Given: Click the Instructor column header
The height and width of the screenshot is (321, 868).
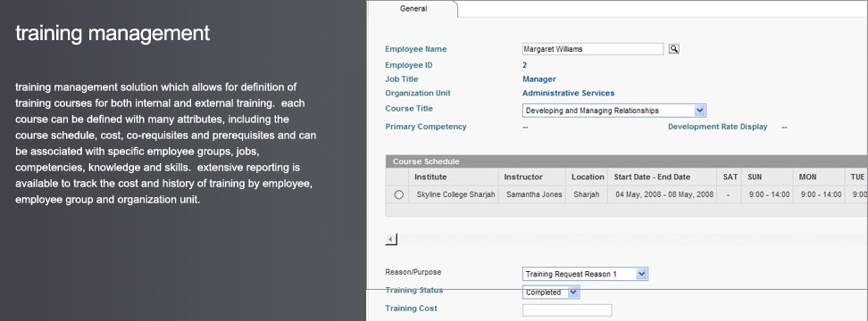Looking at the screenshot, I should click(523, 177).
